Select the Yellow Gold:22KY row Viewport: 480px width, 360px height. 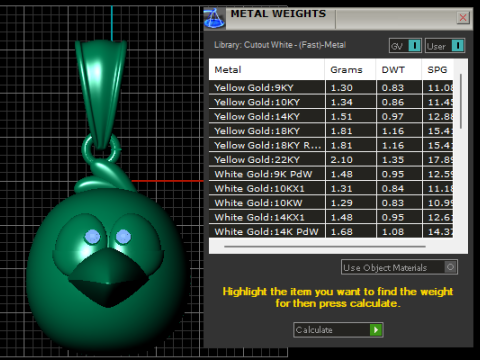click(331, 160)
